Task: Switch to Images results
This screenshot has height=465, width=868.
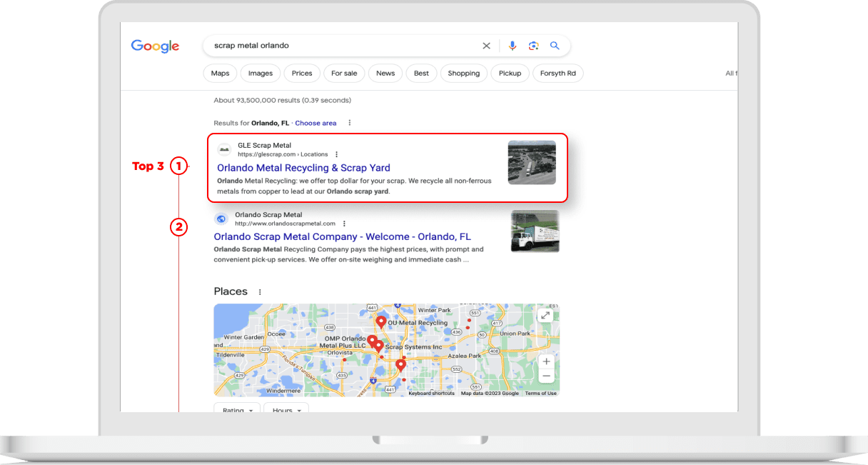Action: click(261, 73)
